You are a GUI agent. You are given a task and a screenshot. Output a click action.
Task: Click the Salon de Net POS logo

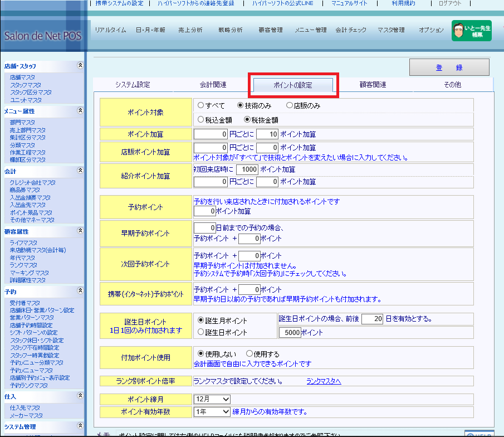[x=42, y=36]
